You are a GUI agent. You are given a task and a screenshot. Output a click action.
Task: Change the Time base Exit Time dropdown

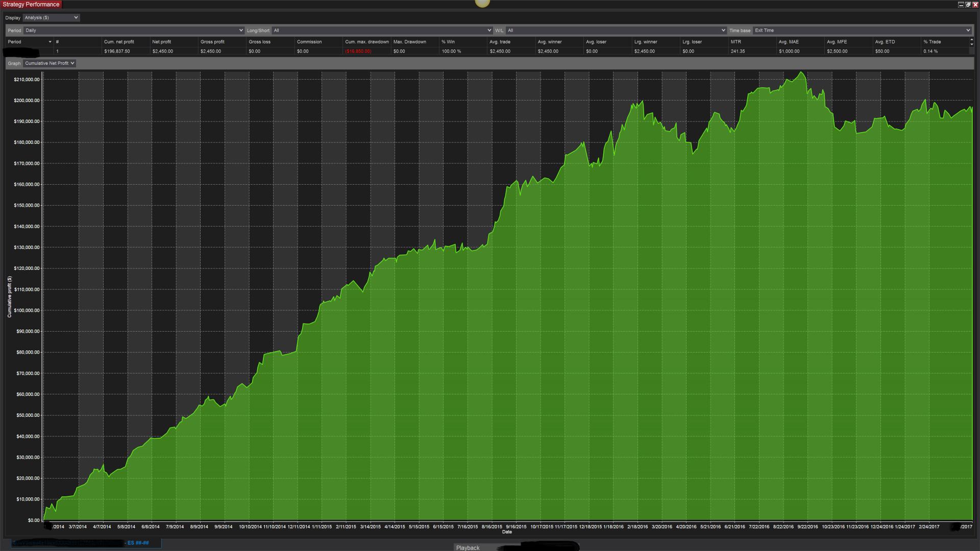(x=862, y=31)
